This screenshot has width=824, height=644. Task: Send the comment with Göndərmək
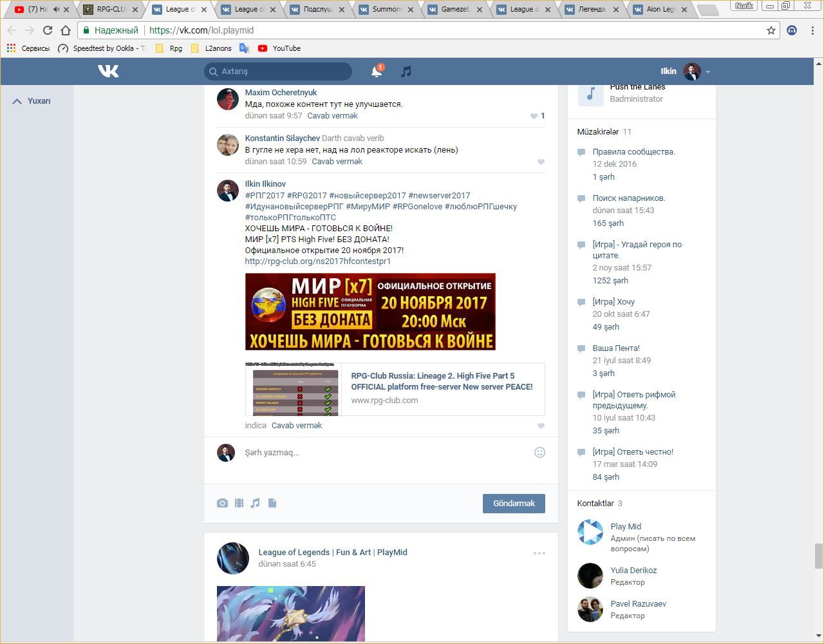[514, 504]
